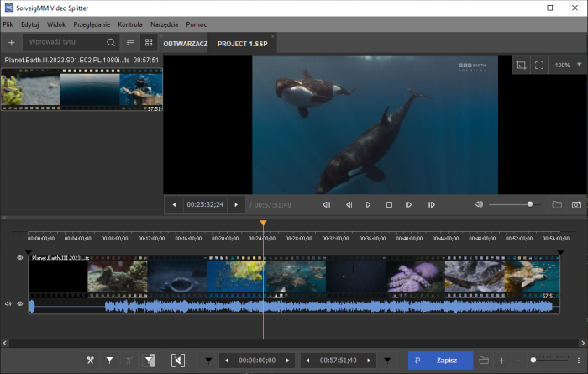Select the scissors cut tool
Screen dimensions: 588x374
tap(91, 361)
